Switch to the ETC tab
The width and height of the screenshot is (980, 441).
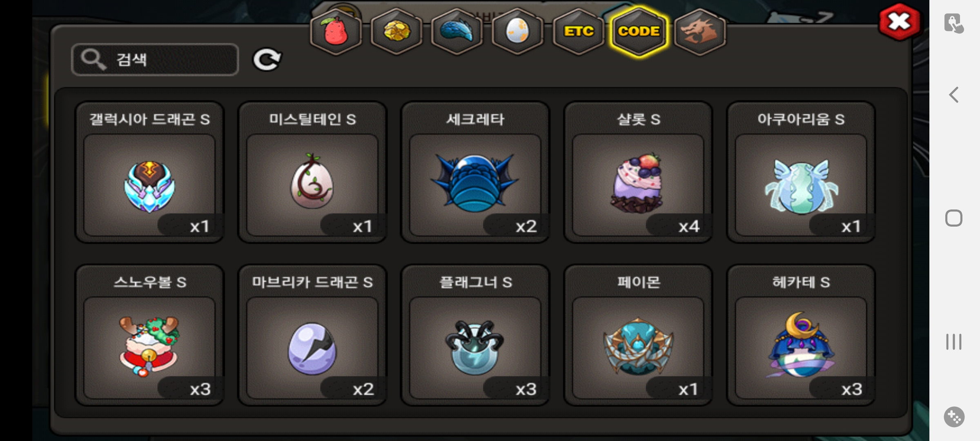tap(578, 31)
